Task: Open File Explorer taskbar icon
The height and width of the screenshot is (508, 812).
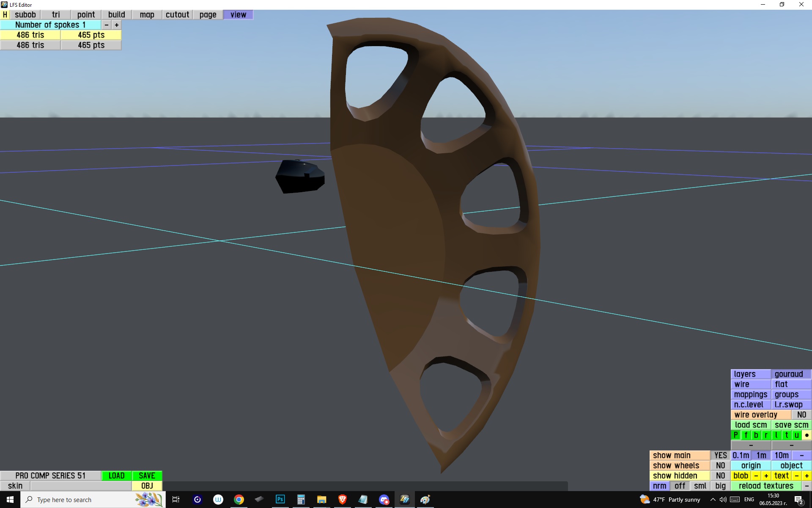Action: tap(321, 500)
